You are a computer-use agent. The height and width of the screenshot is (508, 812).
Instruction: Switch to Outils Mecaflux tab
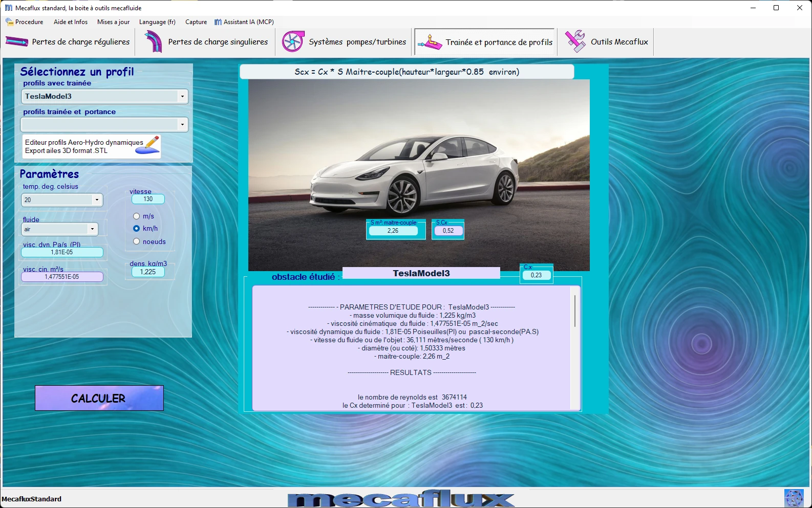click(x=606, y=42)
